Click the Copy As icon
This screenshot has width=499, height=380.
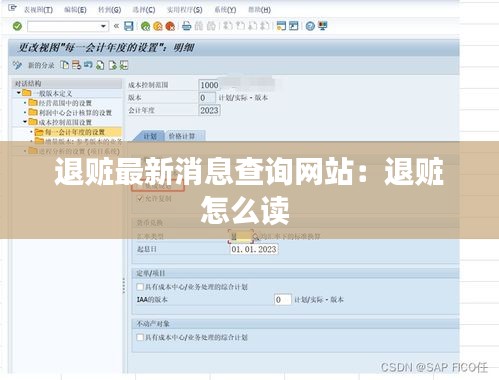64,65
